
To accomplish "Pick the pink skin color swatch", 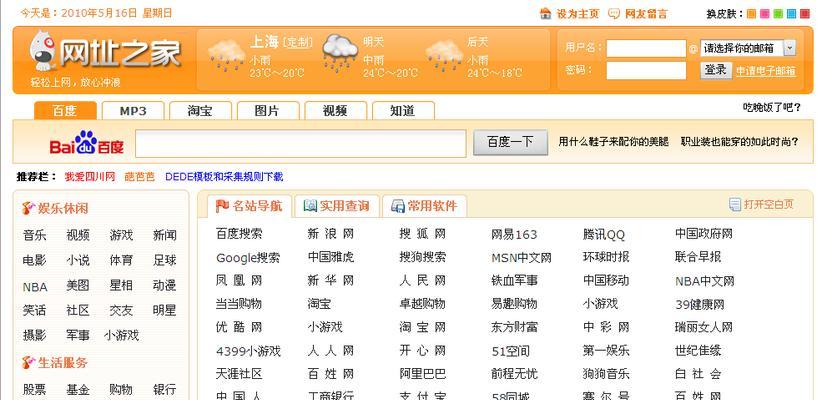I will click(x=765, y=14).
